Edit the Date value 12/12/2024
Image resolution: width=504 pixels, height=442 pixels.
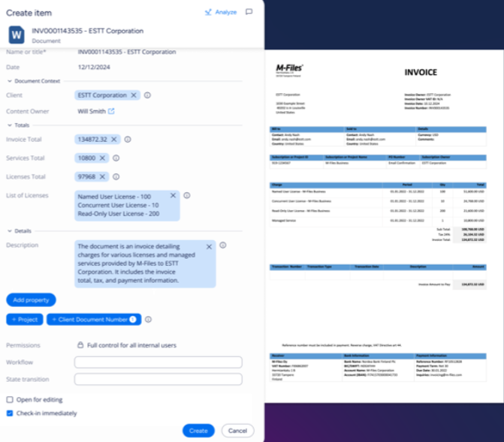point(94,67)
